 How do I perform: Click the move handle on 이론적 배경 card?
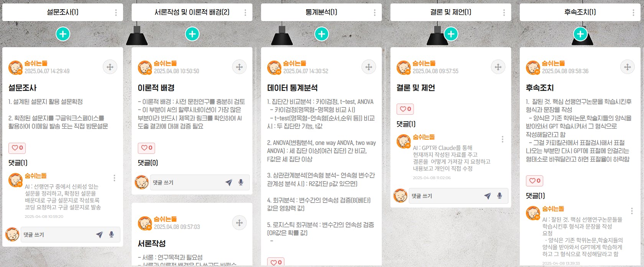point(239,67)
